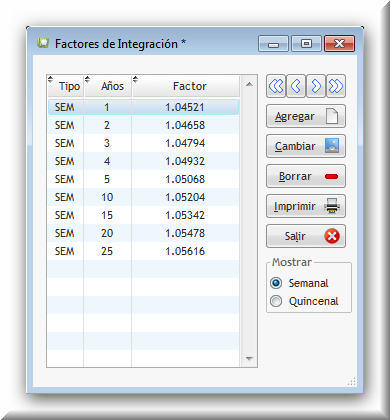Click the SEM cell in year 3 row
The width and height of the screenshot is (390, 420).
(65, 143)
